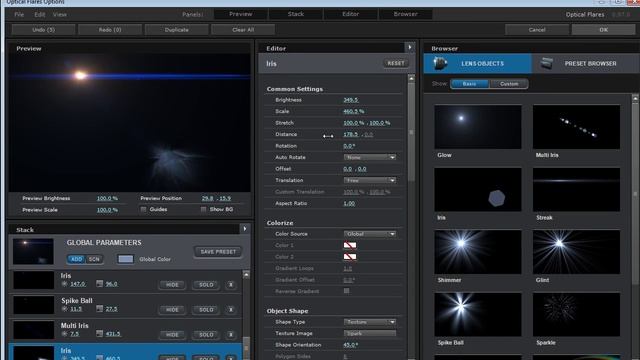Click scale icon in Multi Iris row

[100, 333]
